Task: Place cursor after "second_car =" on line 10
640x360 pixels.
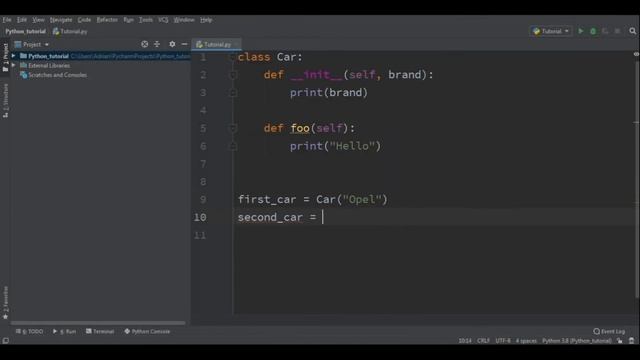Action: pos(322,217)
